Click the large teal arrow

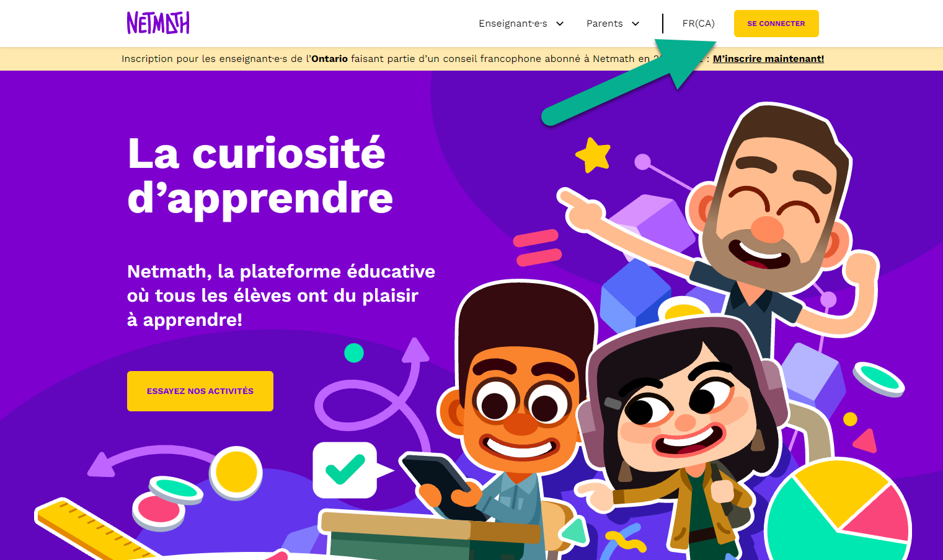629,82
